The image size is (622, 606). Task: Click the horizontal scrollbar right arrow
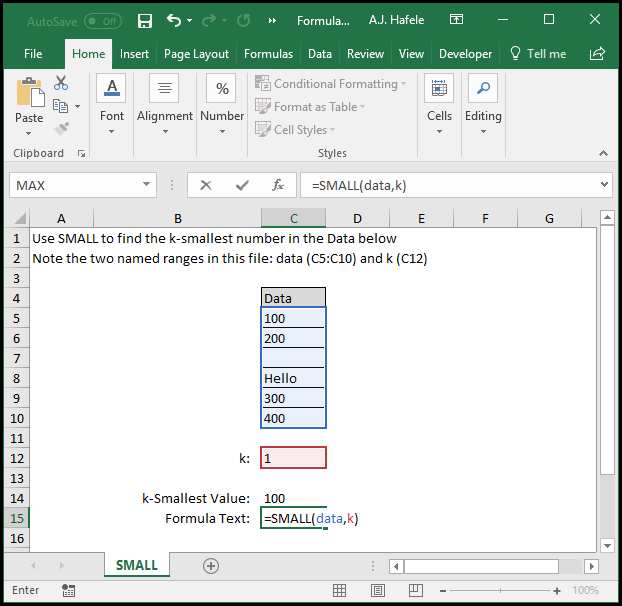591,566
